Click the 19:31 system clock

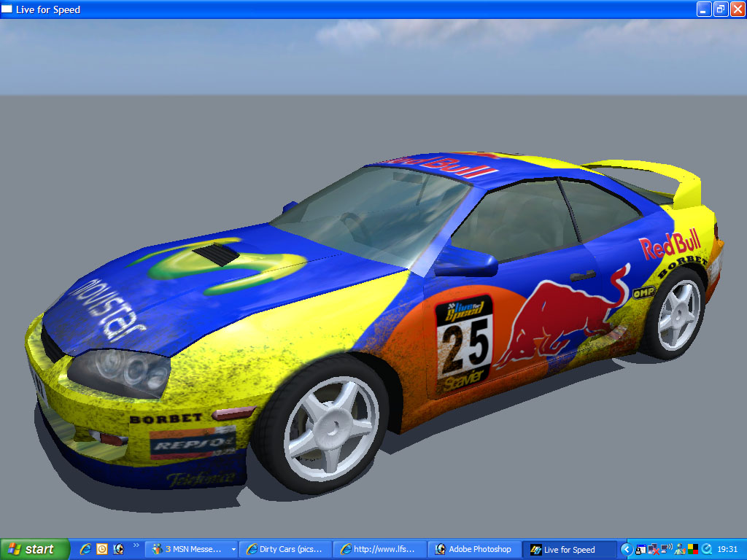click(x=727, y=549)
